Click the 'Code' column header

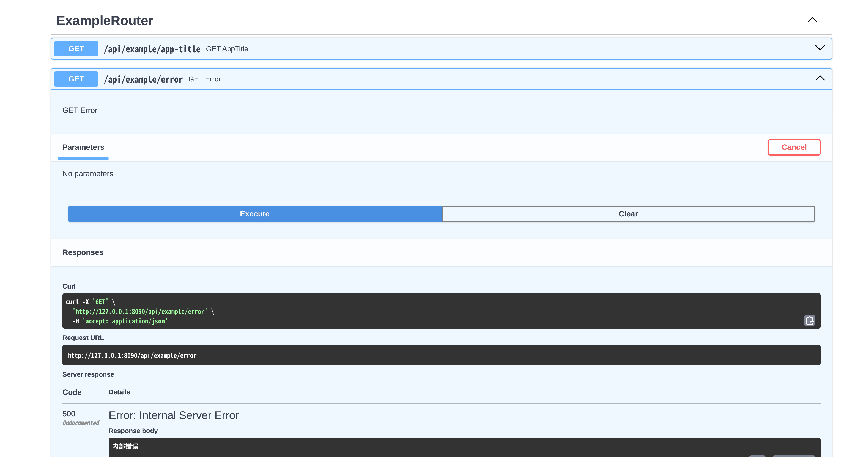point(72,392)
